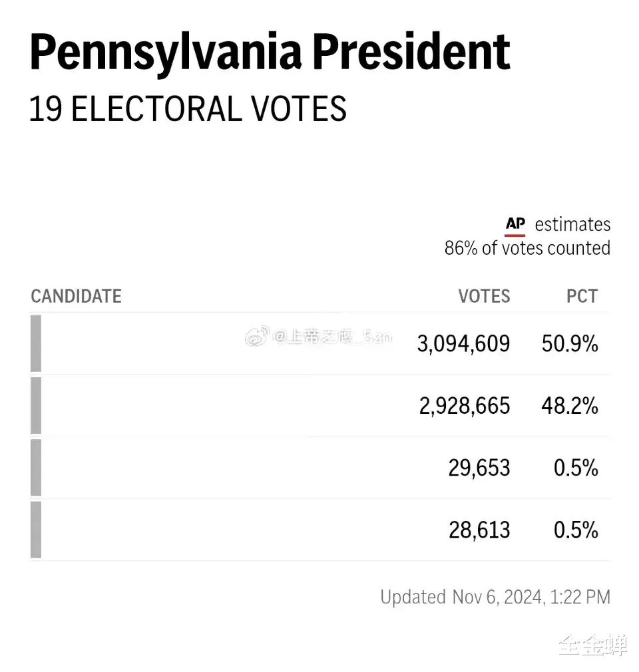
Task: Click the AP logo icon
Action: point(515,225)
